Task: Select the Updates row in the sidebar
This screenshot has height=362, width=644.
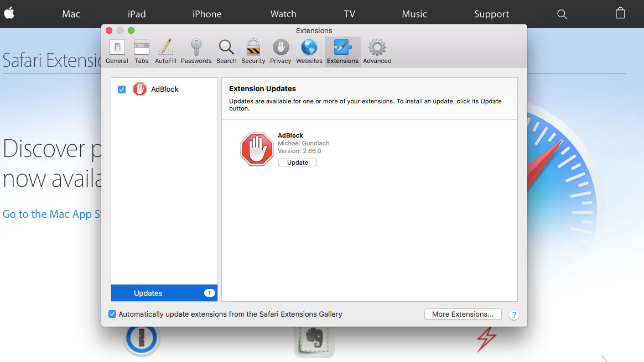Action: click(x=164, y=293)
